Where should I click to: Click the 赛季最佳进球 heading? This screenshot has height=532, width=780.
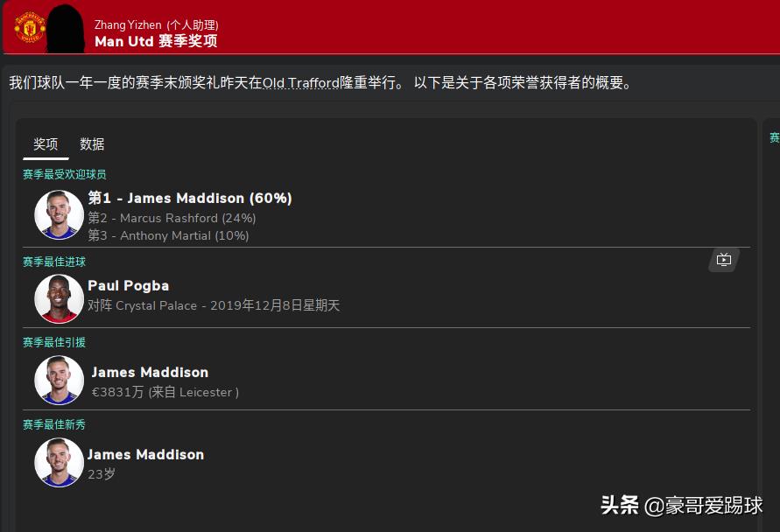point(53,262)
